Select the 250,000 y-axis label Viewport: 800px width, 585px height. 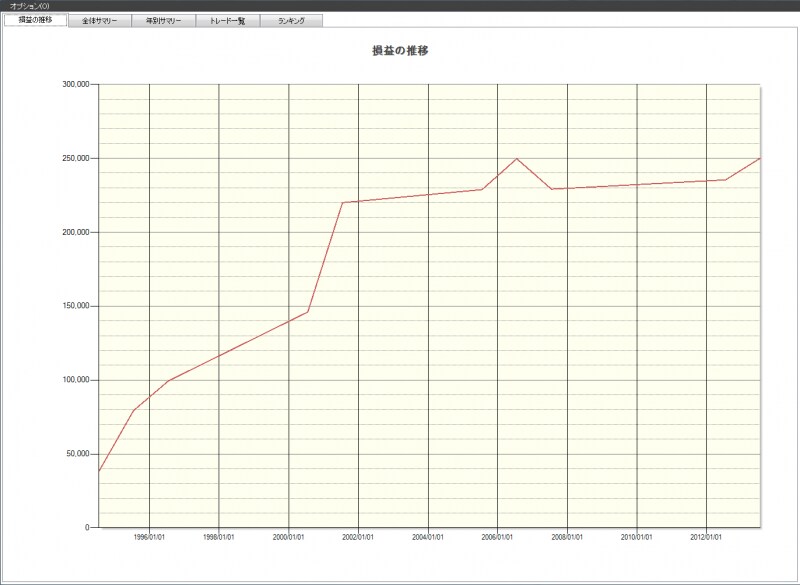point(76,158)
